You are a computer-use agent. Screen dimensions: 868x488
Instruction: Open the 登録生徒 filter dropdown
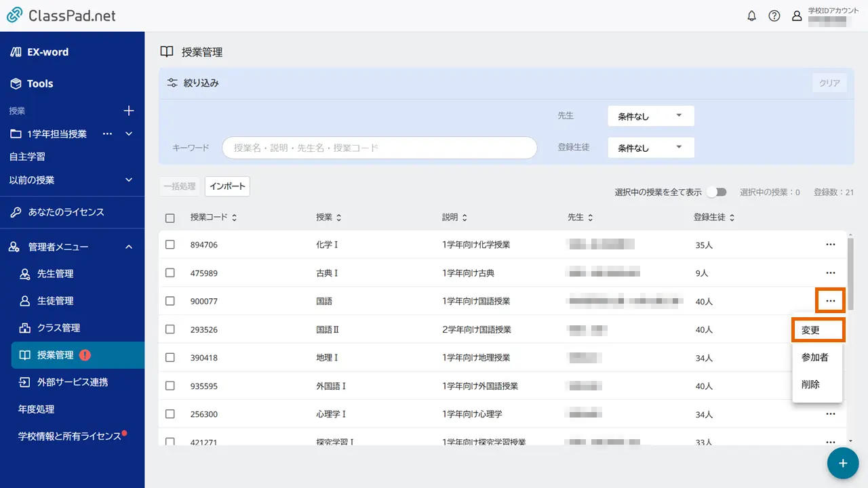coord(650,147)
